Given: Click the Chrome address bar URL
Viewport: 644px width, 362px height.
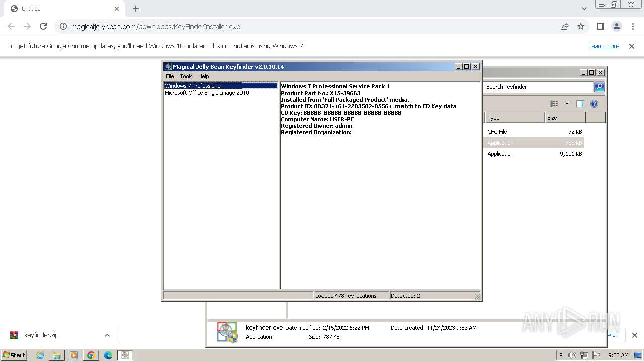Looking at the screenshot, I should coord(156,27).
